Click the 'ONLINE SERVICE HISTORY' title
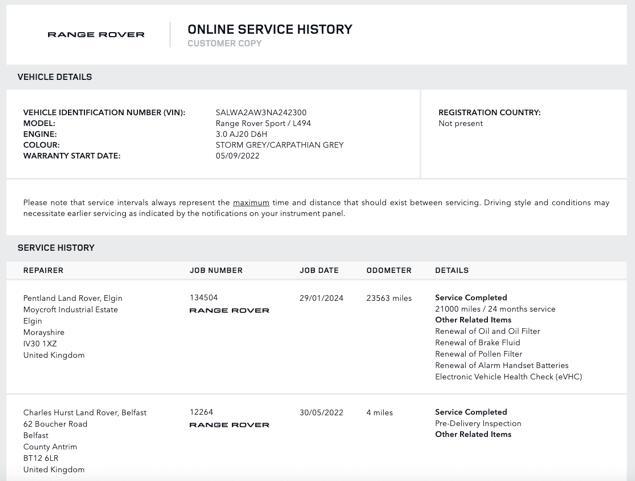Image resolution: width=635 pixels, height=481 pixels. [270, 29]
